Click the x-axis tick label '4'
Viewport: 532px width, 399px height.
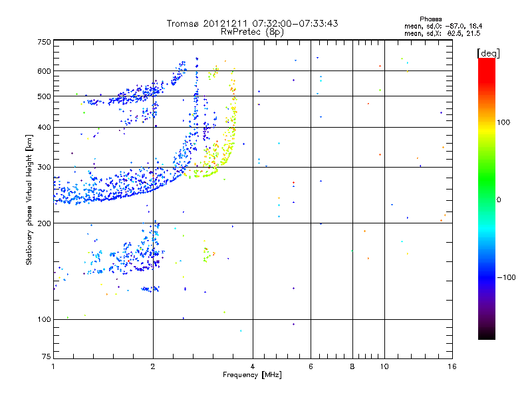pos(253,366)
